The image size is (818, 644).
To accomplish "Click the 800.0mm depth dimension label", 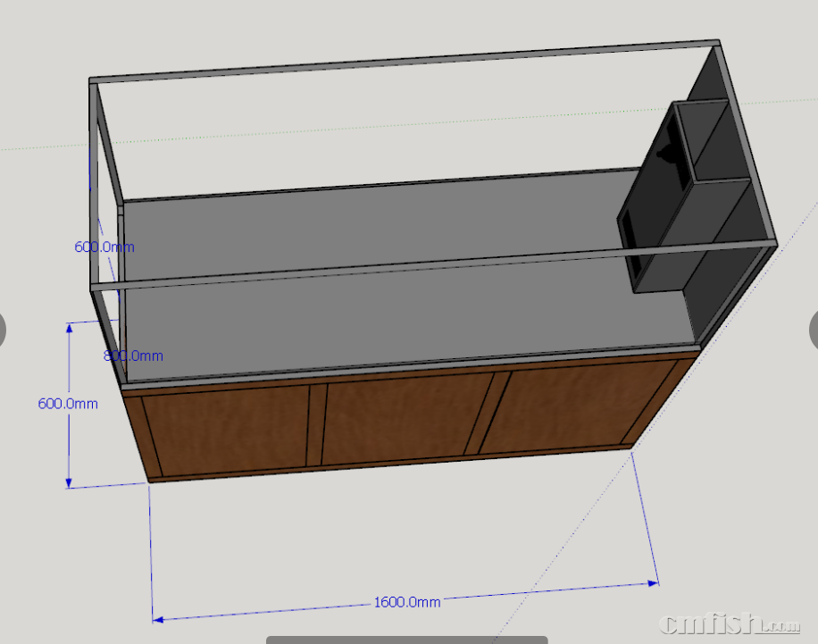I will (134, 355).
